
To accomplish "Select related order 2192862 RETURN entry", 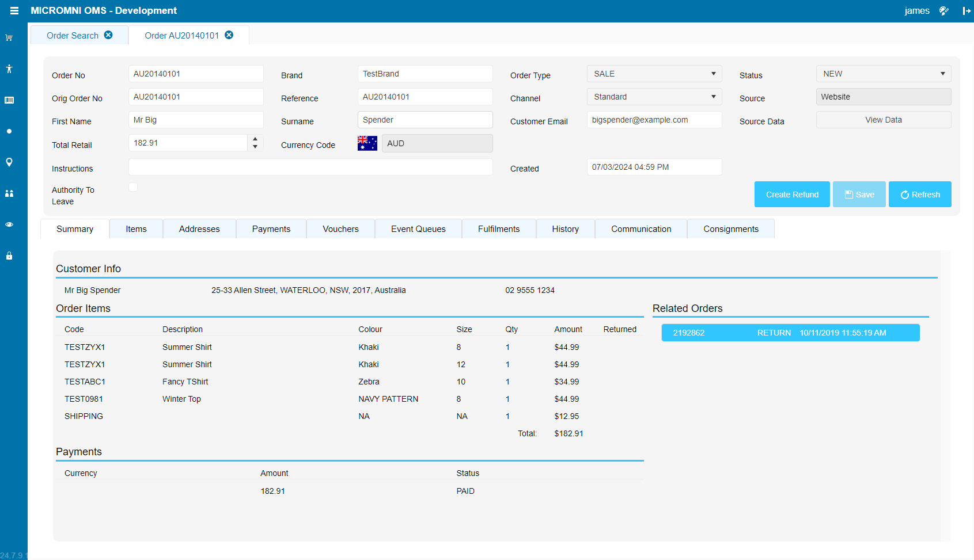I will (790, 333).
